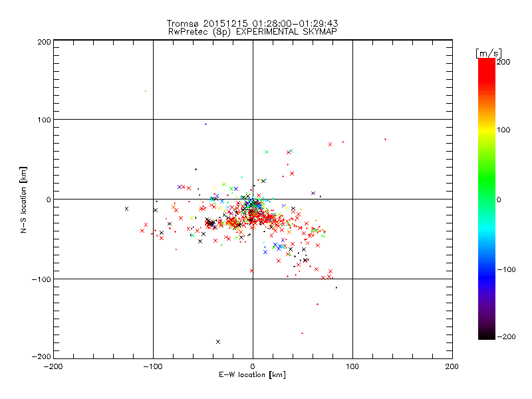Click the green X marker above the plot center

267,152
